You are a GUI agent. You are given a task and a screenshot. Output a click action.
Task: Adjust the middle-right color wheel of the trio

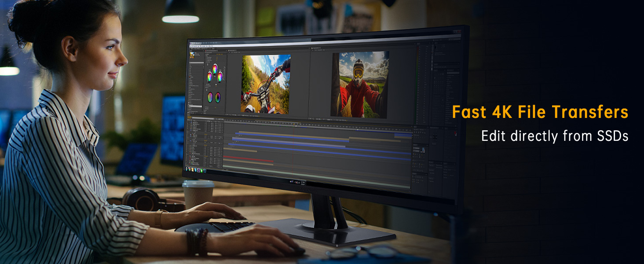click(x=220, y=77)
